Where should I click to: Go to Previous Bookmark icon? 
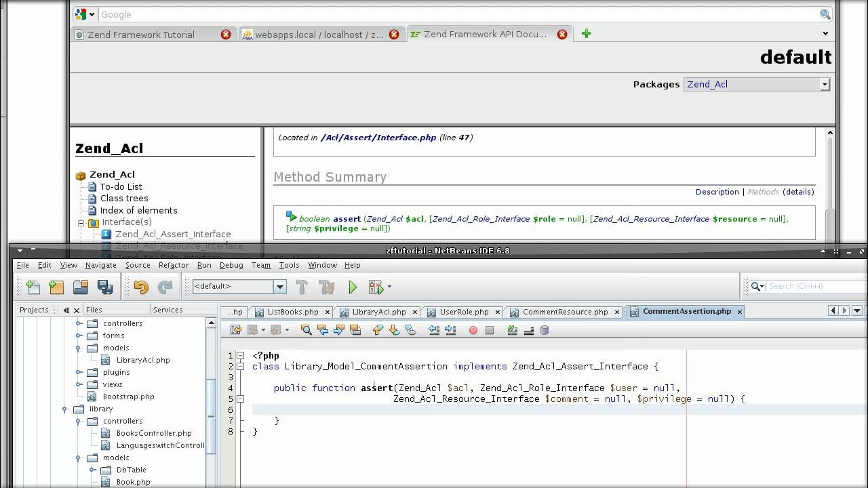click(378, 330)
